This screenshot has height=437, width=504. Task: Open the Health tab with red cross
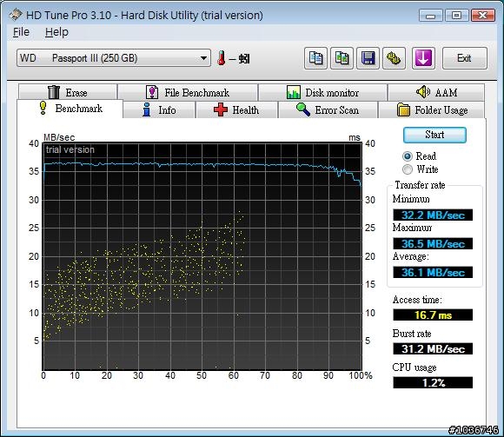tap(236, 109)
